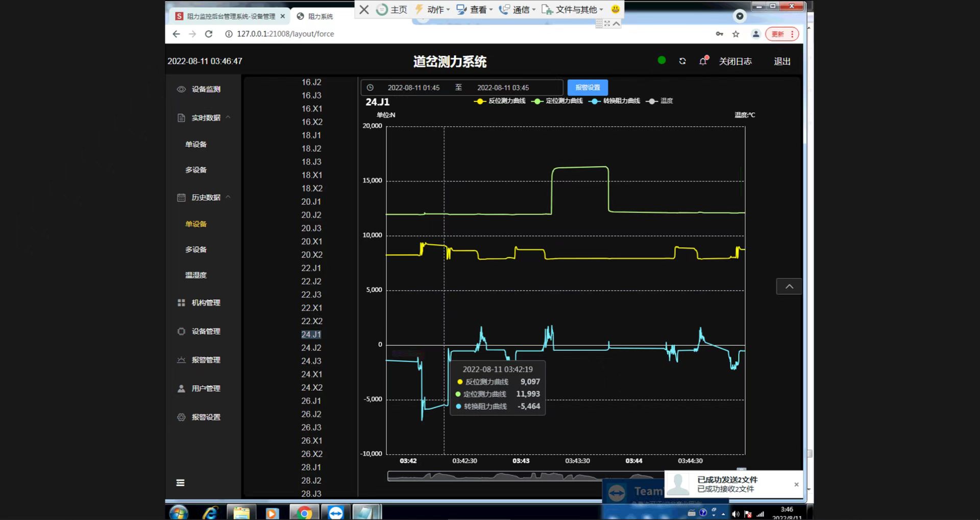Close the file transfer notification popup
Screen dimensions: 980x520
[x=796, y=484]
